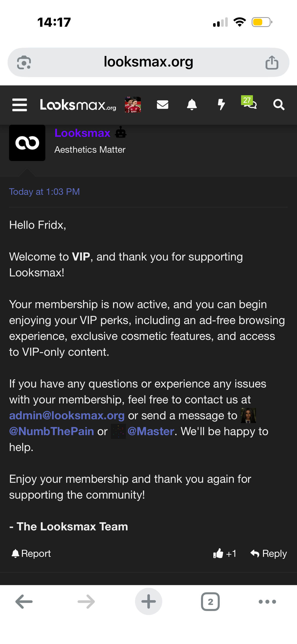The height and width of the screenshot is (644, 297).
Task: Open the lightning bolt what's new icon
Action: coord(221,105)
